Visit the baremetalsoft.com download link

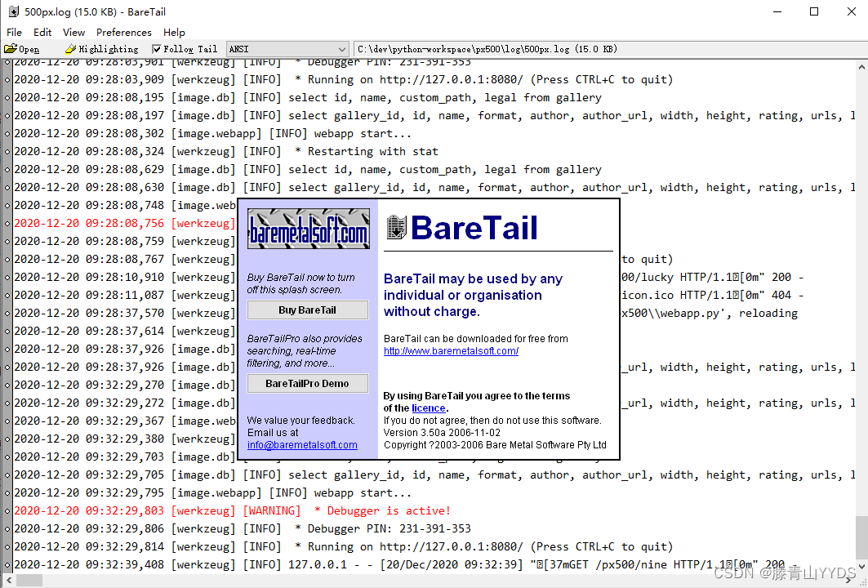pyautogui.click(x=451, y=351)
